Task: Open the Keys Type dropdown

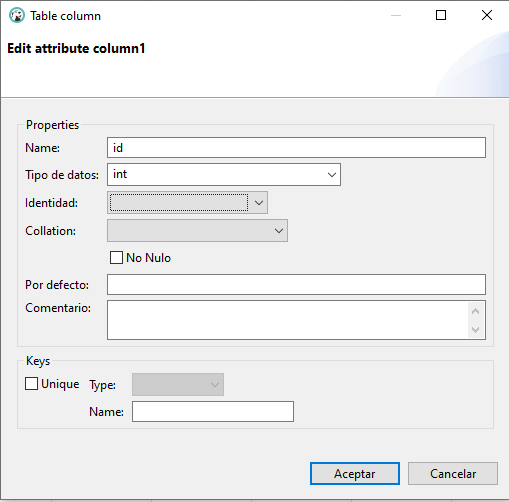Action: pos(178,385)
